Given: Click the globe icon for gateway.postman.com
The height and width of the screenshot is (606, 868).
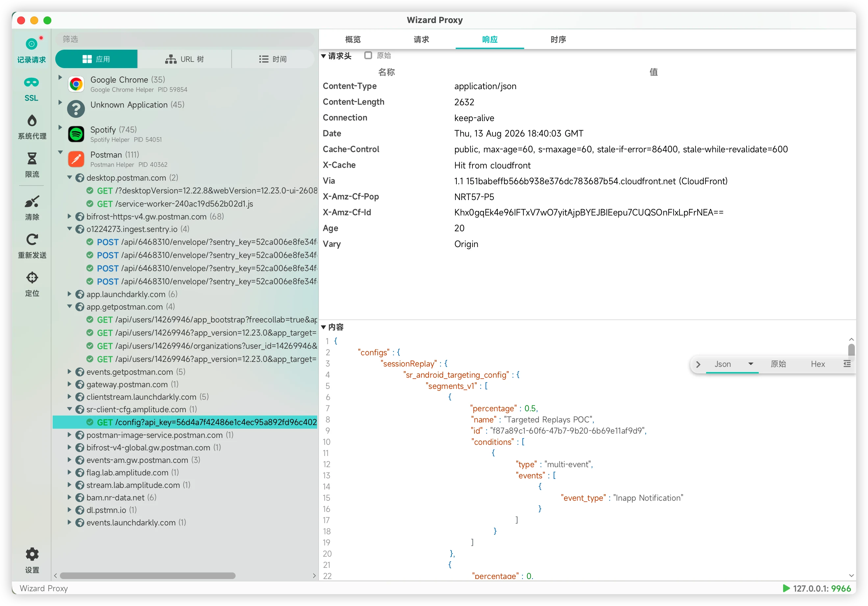Looking at the screenshot, I should coord(80,385).
